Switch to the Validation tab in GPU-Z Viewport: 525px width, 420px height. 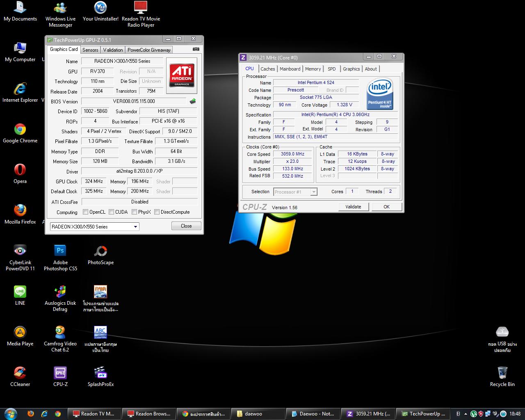113,50
